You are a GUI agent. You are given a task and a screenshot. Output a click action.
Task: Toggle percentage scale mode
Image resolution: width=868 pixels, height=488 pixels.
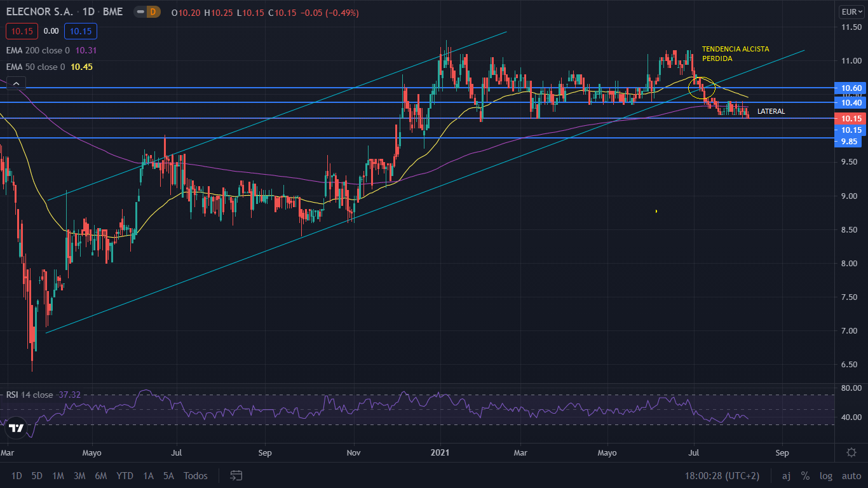pos(805,475)
